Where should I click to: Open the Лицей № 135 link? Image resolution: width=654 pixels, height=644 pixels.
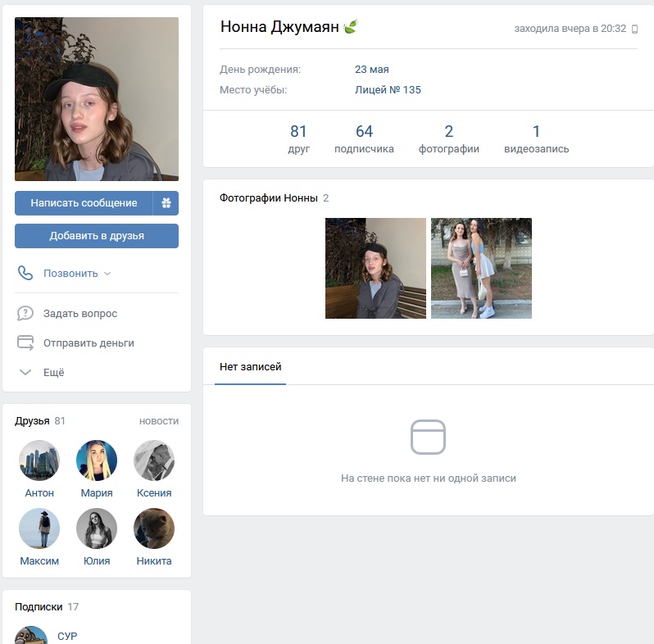click(388, 90)
